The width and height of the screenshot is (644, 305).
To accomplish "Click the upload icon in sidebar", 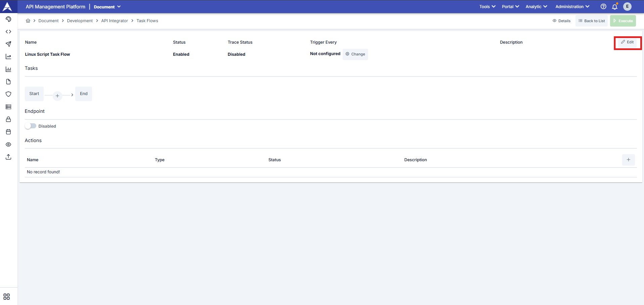I will click(8, 157).
